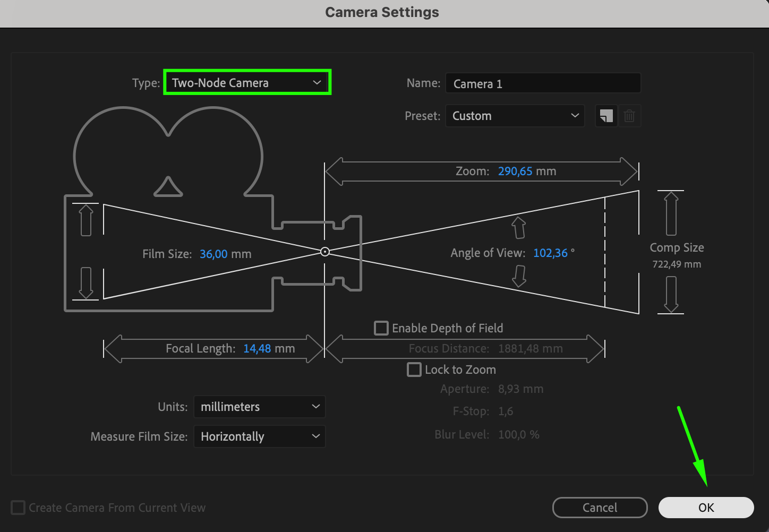Click the Zoom value 290,65
Screen dimensions: 769x532
[515, 171]
